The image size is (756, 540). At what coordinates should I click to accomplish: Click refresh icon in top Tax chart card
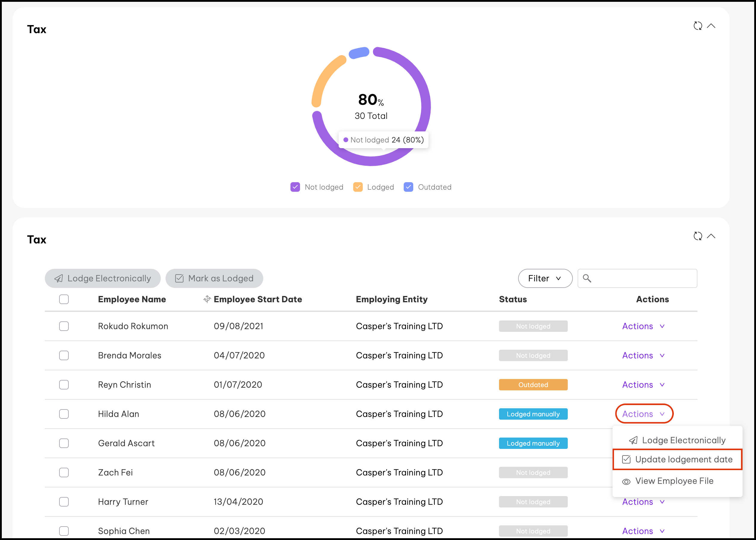coord(697,26)
